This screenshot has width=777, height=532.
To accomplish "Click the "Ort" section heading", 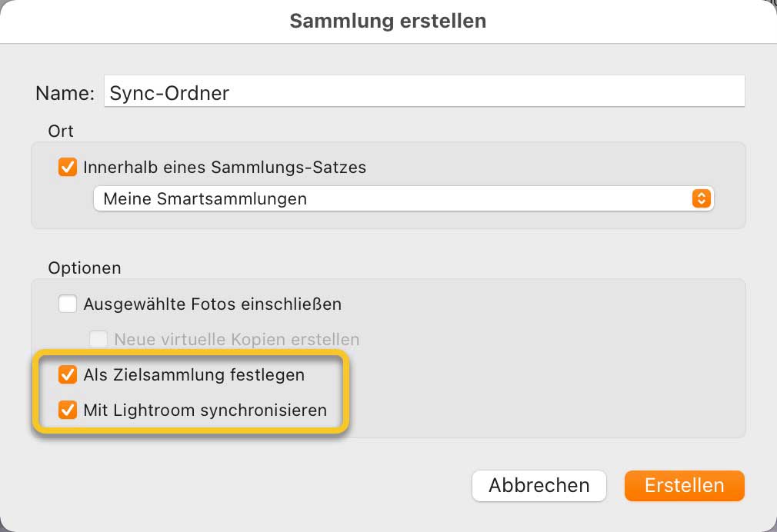I will coord(61,131).
